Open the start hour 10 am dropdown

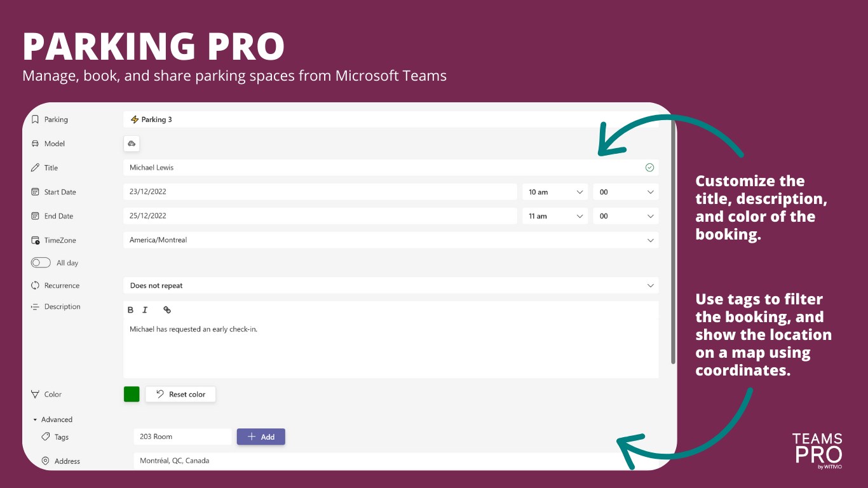[x=556, y=192]
